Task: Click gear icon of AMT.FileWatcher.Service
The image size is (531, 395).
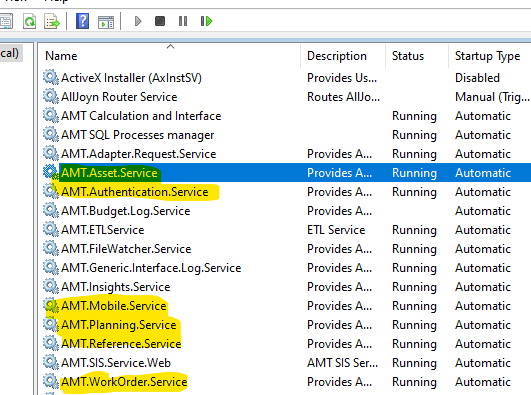Action: pyautogui.click(x=51, y=248)
